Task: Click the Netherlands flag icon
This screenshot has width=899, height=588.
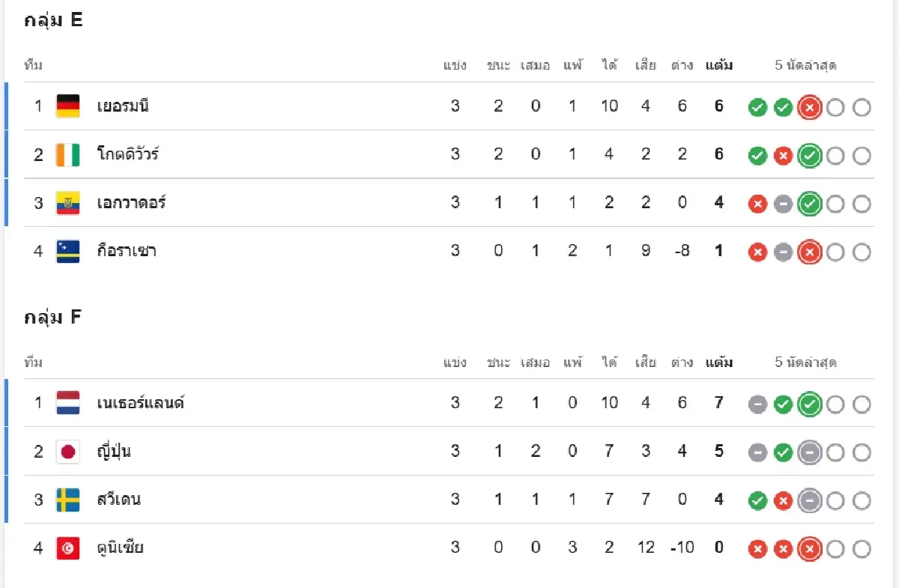Action: pyautogui.click(x=67, y=403)
